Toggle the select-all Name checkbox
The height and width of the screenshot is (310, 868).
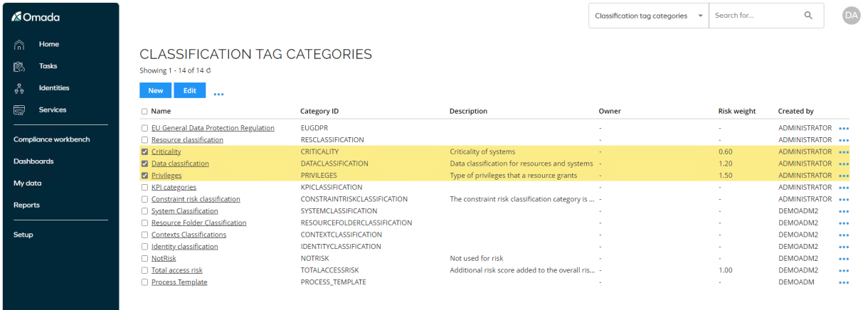pos(145,112)
